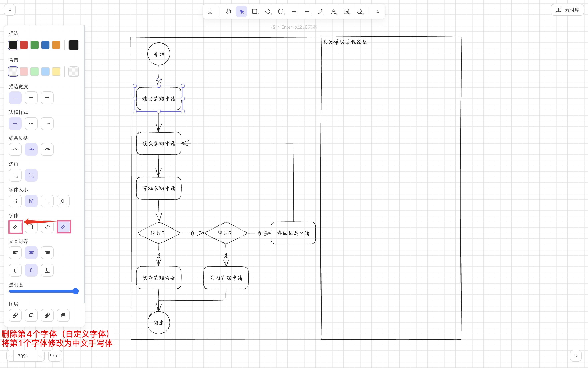This screenshot has height=368, width=588.
Task: Open the main hamburger menu
Action: coord(9,9)
